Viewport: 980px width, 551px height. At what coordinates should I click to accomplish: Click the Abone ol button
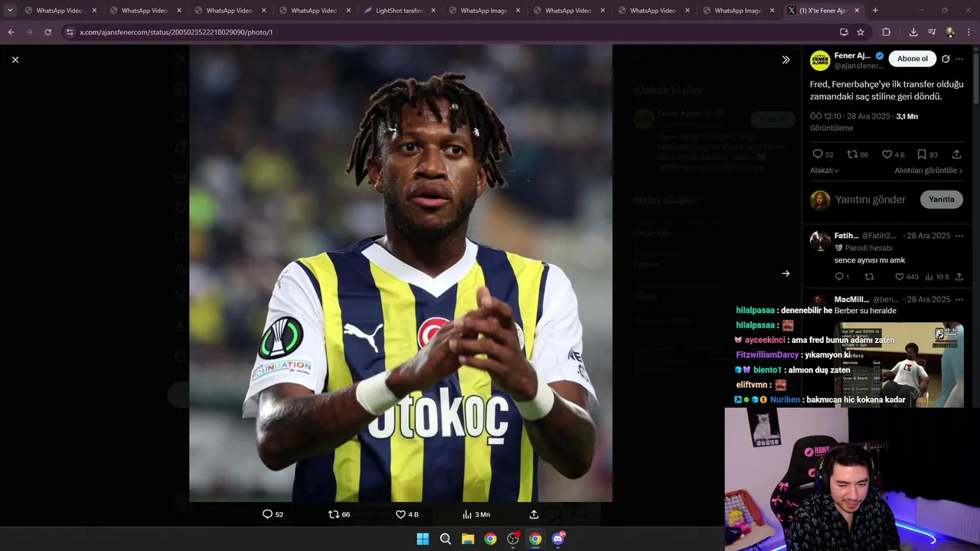(913, 59)
